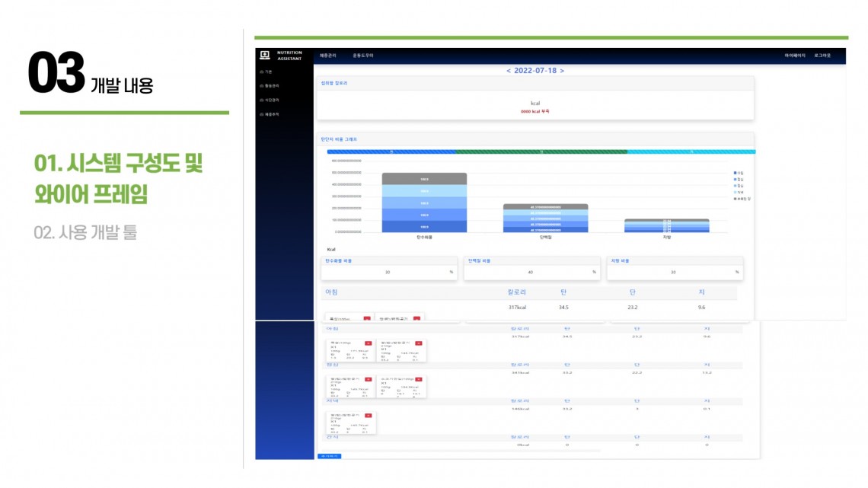The height and width of the screenshot is (488, 868).
Task: Toggle the 부족한 양 legend entry
Action: [742, 199]
